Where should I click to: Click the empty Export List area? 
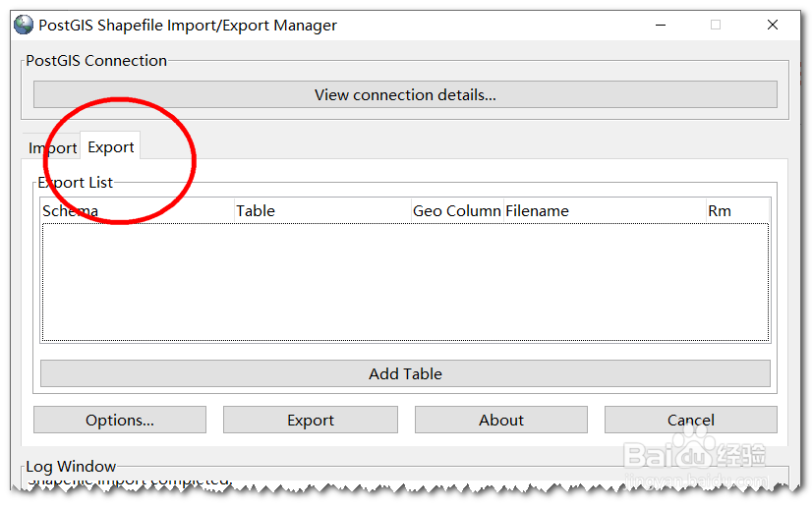pyautogui.click(x=404, y=282)
